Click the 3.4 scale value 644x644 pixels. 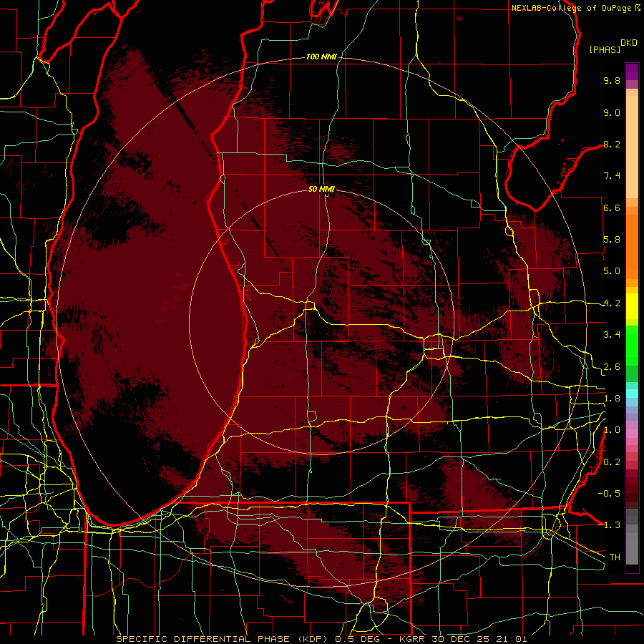pyautogui.click(x=612, y=335)
